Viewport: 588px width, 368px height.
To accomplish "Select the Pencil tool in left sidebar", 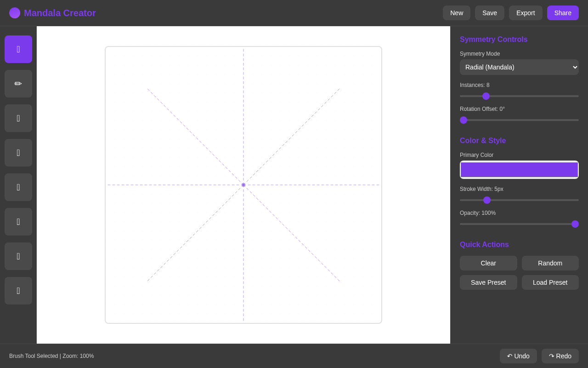I will pos(18,84).
